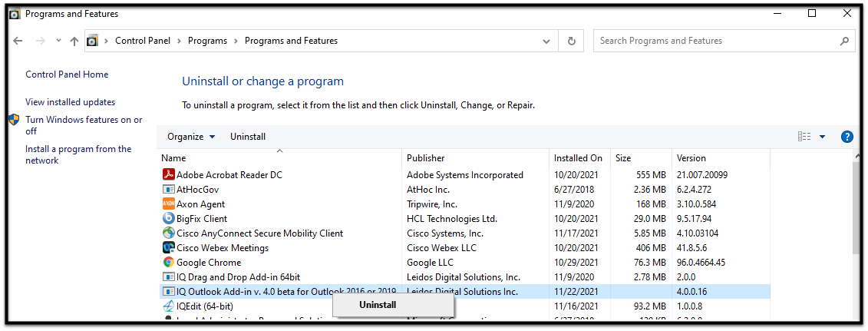Sort by the Version column header
Viewport: 868px width, 331px height.
[x=721, y=157]
